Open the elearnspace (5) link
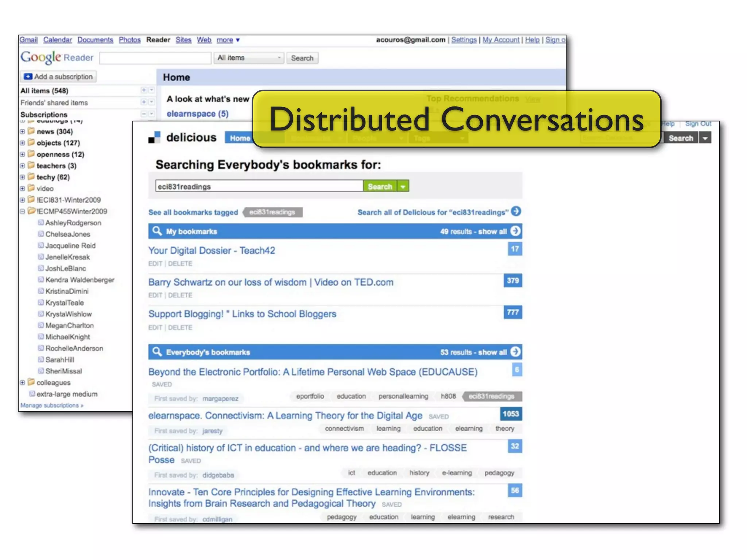Viewport: 747px width, 560px height. coord(198,114)
